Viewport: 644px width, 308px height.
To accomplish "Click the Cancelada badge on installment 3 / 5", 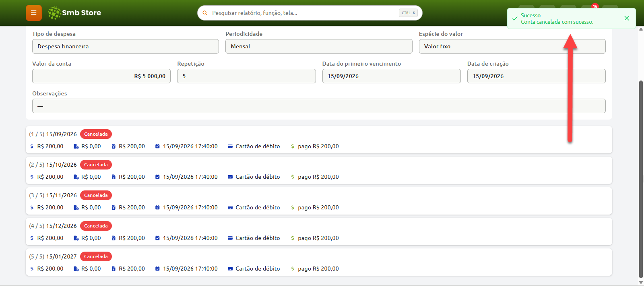I will 96,195.
